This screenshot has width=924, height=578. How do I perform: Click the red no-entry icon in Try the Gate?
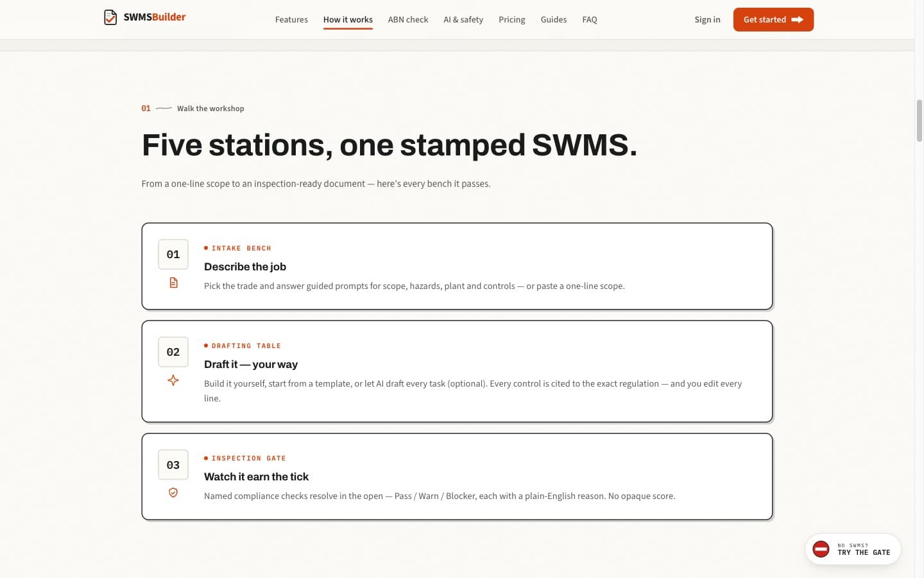[821, 549]
